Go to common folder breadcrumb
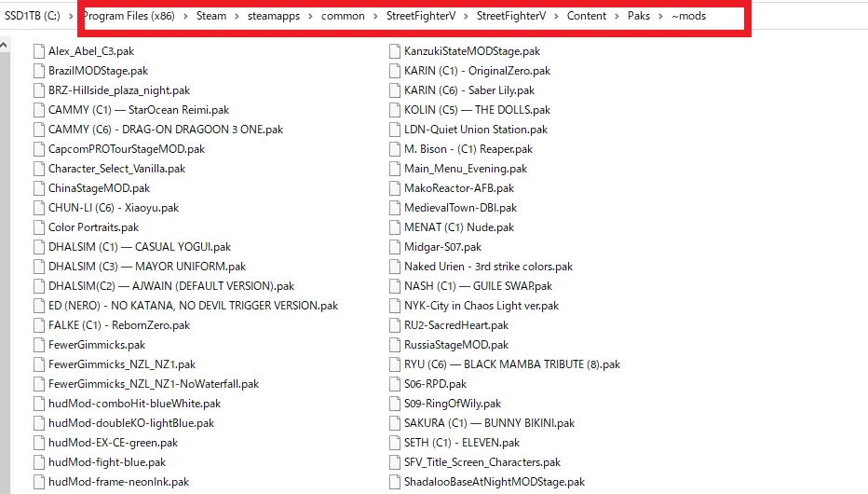 pyautogui.click(x=343, y=16)
